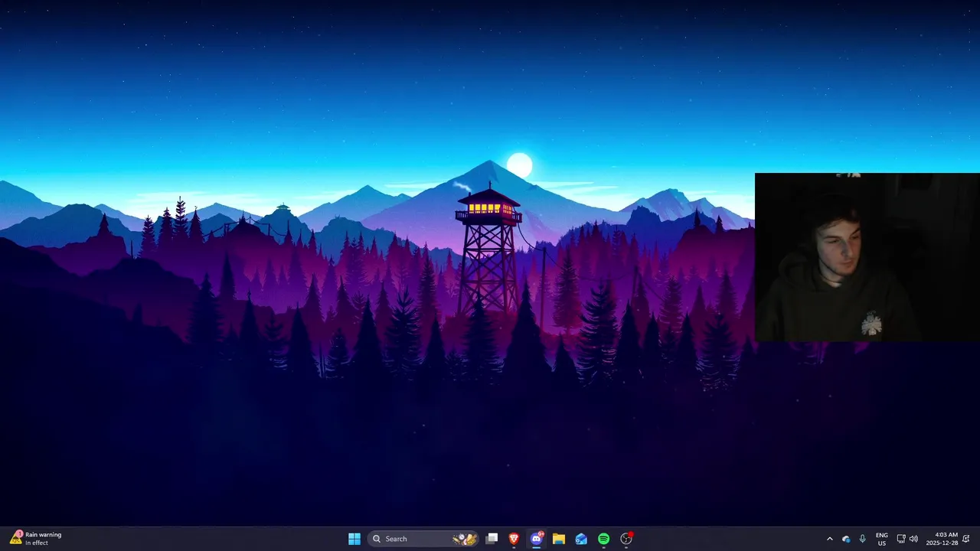Open the OneDrive tray icon
This screenshot has width=980, height=551.
pyautogui.click(x=846, y=539)
